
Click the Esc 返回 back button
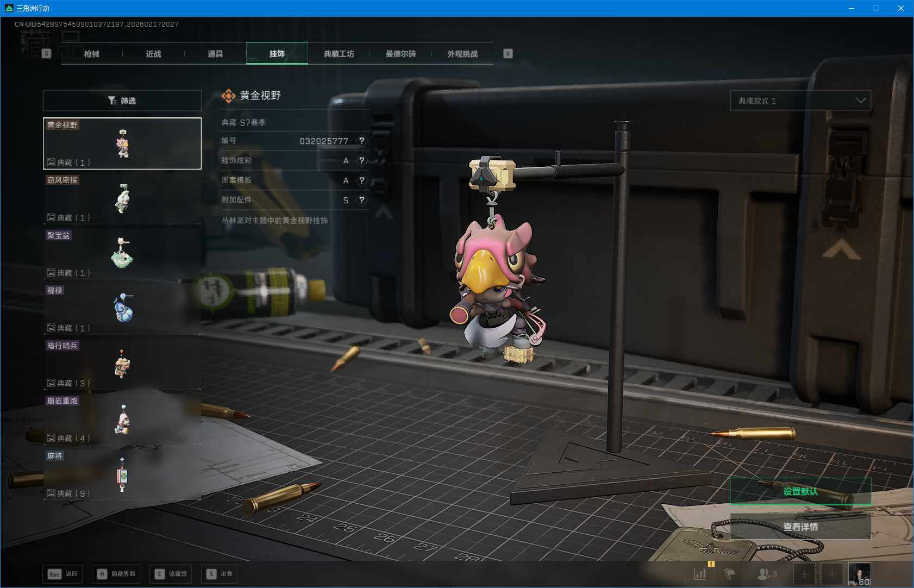(63, 574)
